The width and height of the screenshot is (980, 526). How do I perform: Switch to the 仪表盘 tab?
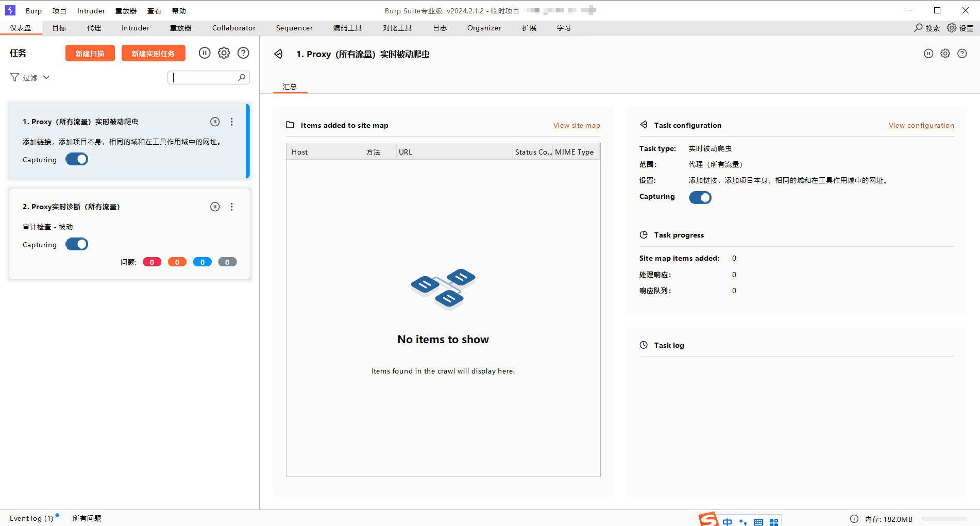tap(21, 28)
